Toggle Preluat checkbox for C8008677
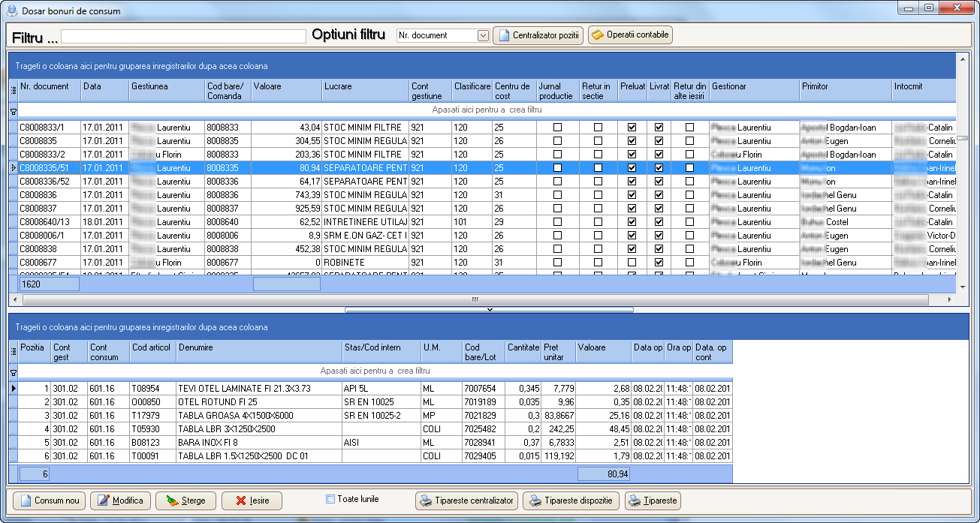980x523 pixels. (x=632, y=263)
